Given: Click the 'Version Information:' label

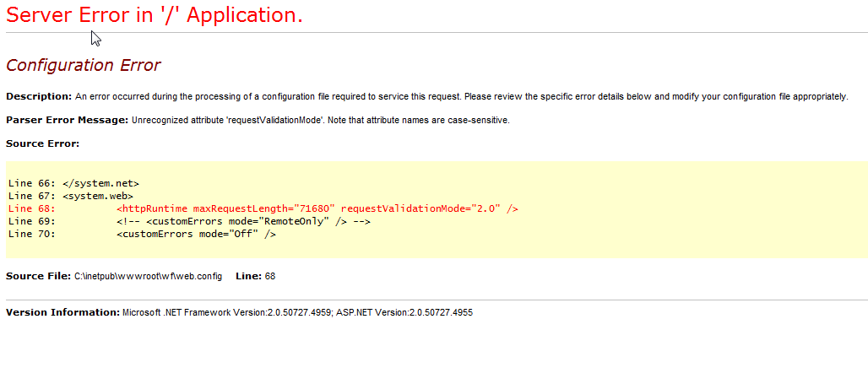Looking at the screenshot, I should (62, 313).
